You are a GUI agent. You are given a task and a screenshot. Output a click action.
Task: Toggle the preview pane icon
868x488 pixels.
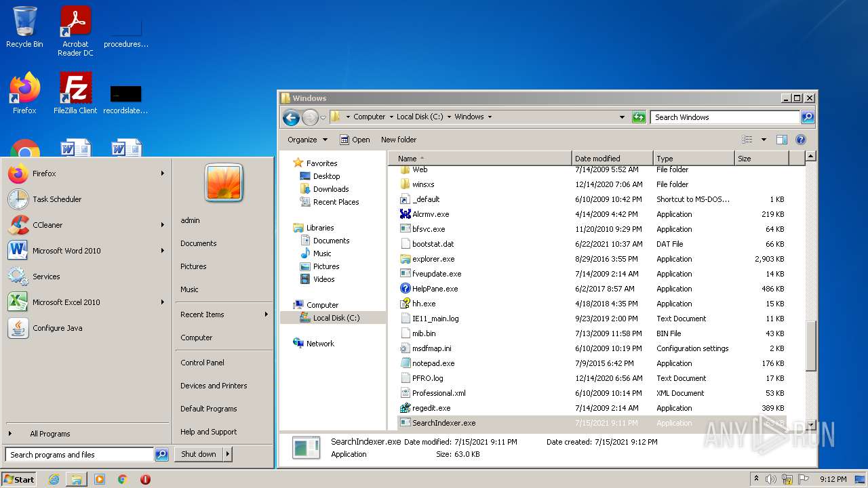781,140
